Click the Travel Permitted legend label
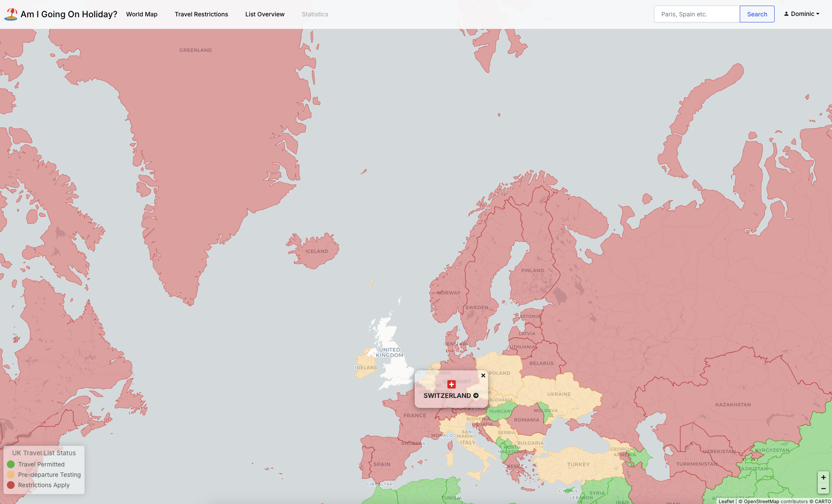 coord(41,464)
